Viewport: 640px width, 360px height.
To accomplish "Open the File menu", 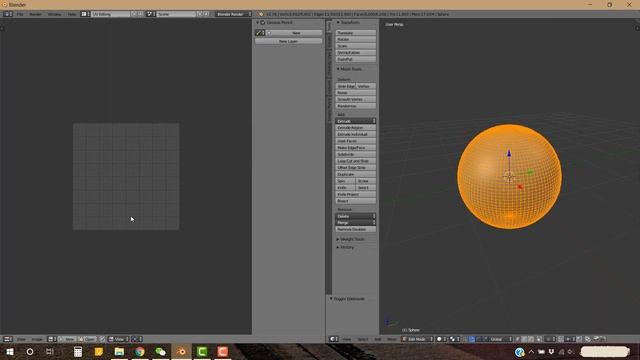I will (20, 14).
